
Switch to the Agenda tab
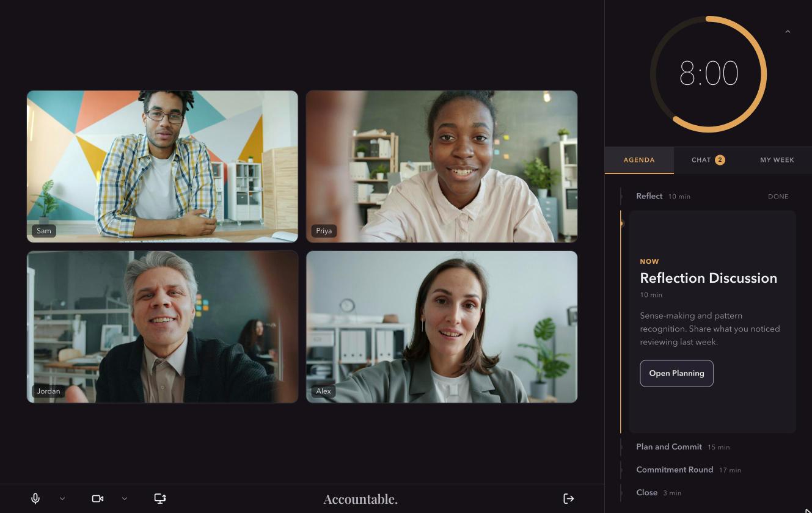(639, 160)
